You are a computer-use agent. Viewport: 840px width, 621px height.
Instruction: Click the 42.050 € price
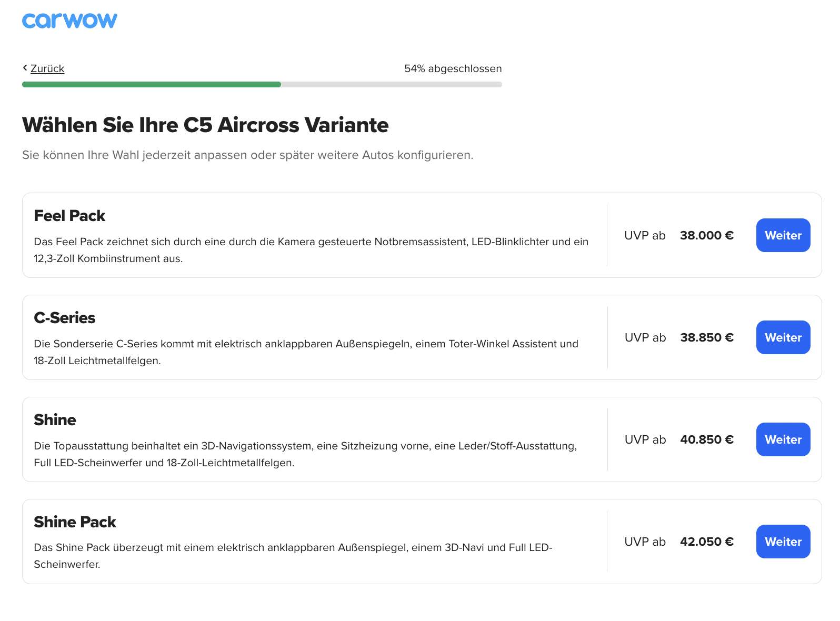point(707,542)
